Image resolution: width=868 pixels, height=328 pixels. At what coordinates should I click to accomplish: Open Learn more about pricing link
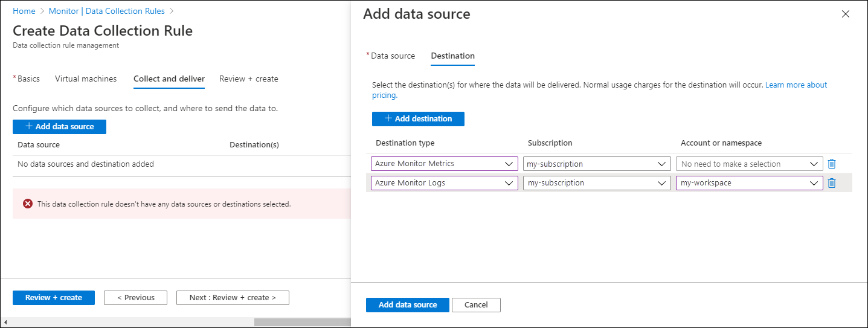[796, 85]
